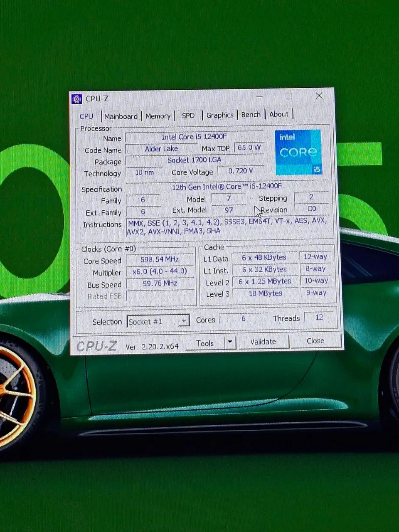Click the Threads value 12

(319, 318)
